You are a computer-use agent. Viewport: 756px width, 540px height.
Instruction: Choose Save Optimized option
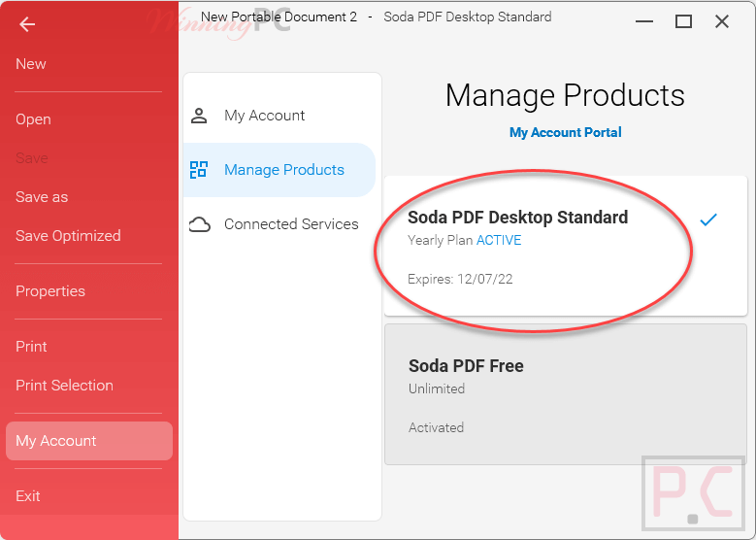coord(68,235)
